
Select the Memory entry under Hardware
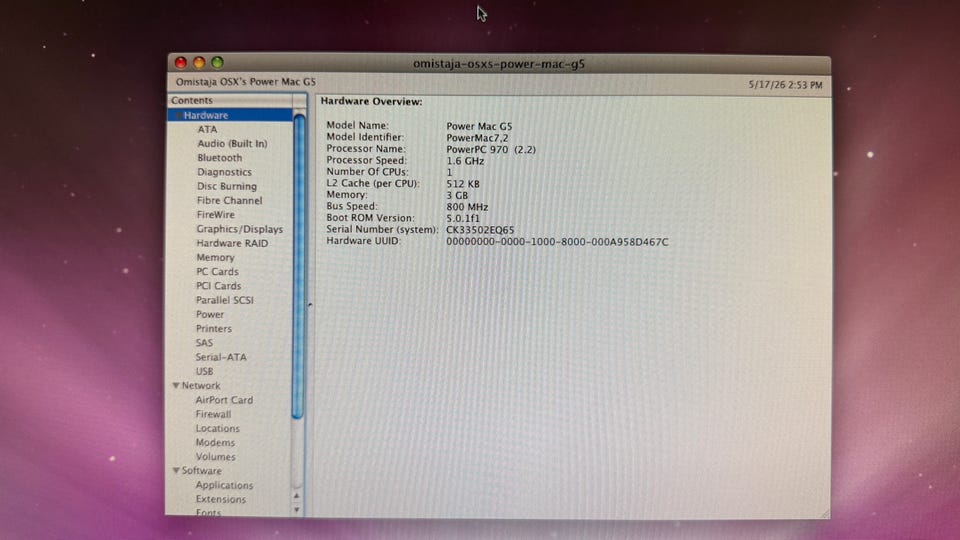click(215, 257)
